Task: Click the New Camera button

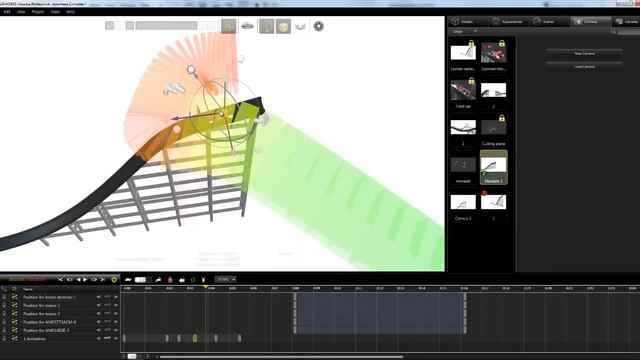Action: click(x=584, y=53)
